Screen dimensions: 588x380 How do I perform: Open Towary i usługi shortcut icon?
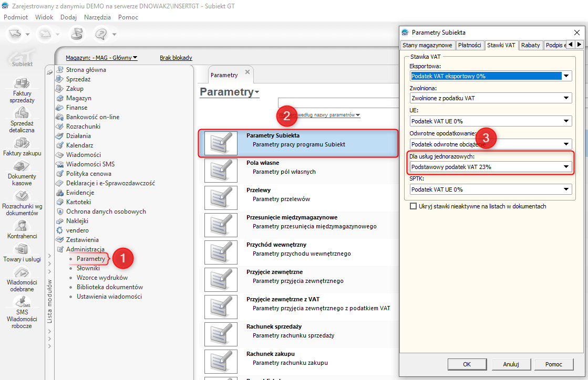(x=22, y=249)
